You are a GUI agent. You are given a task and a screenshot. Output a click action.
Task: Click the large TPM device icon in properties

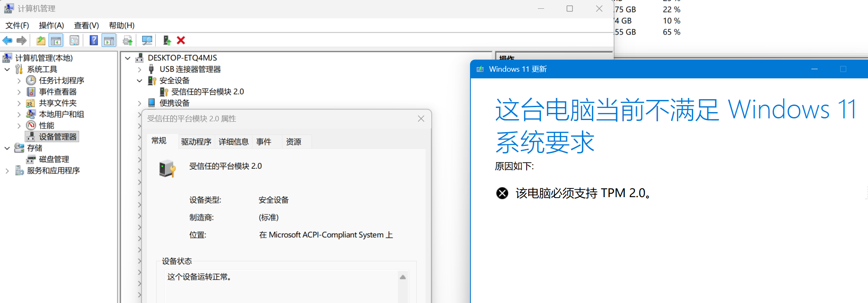coord(167,168)
